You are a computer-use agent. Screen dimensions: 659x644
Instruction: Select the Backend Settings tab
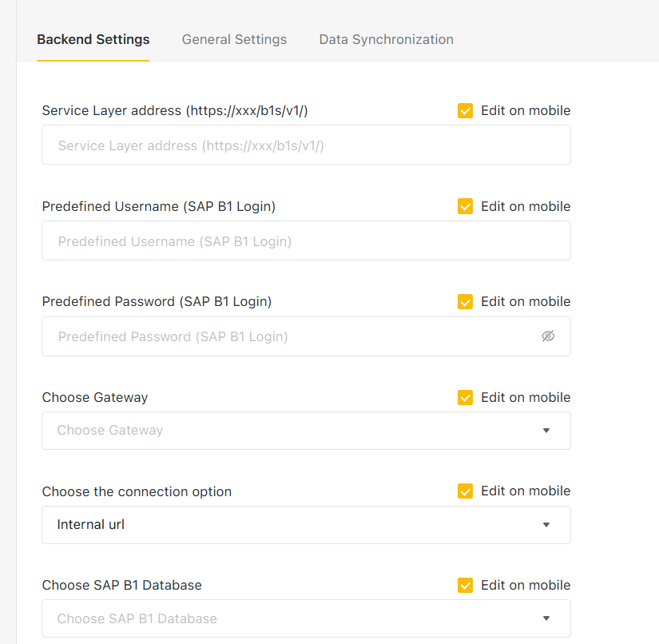(93, 39)
